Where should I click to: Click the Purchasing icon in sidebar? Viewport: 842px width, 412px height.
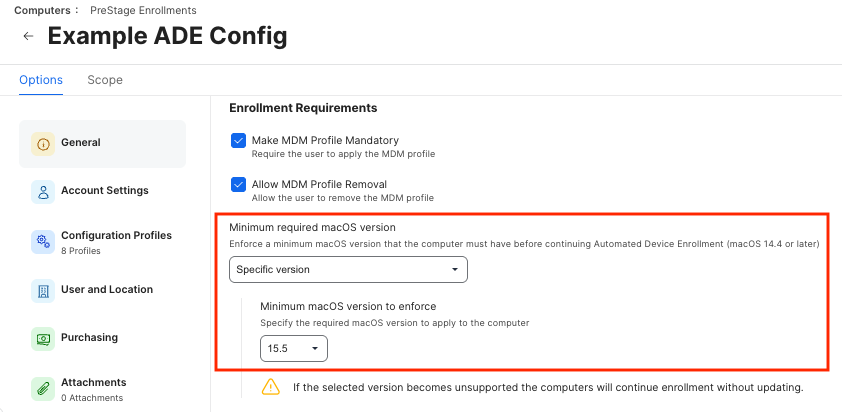[x=43, y=338]
